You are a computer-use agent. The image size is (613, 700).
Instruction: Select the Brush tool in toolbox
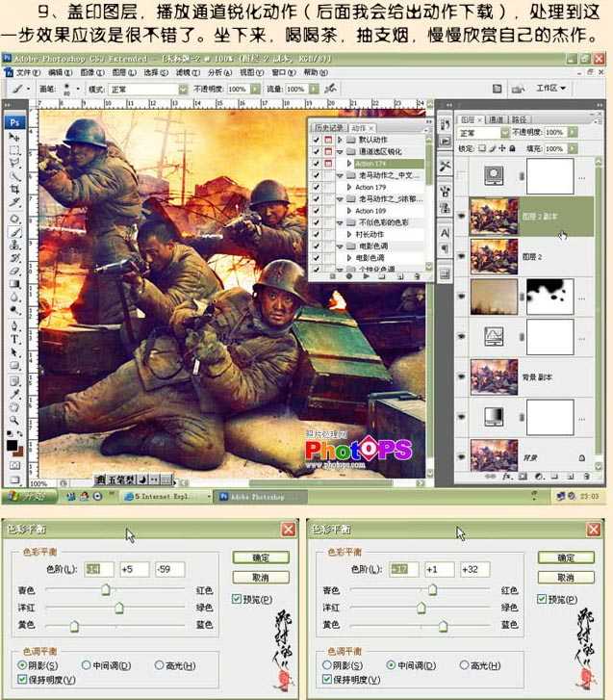(x=14, y=232)
